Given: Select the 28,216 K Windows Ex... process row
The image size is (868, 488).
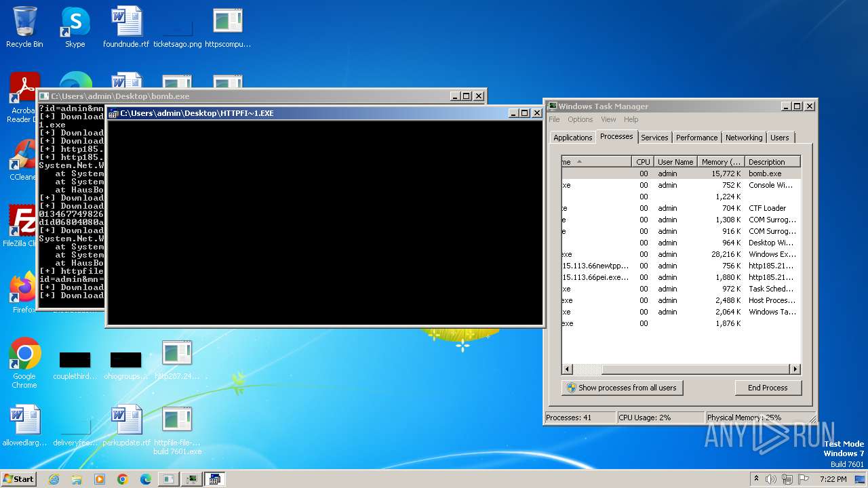Looking at the screenshot, I should [681, 254].
